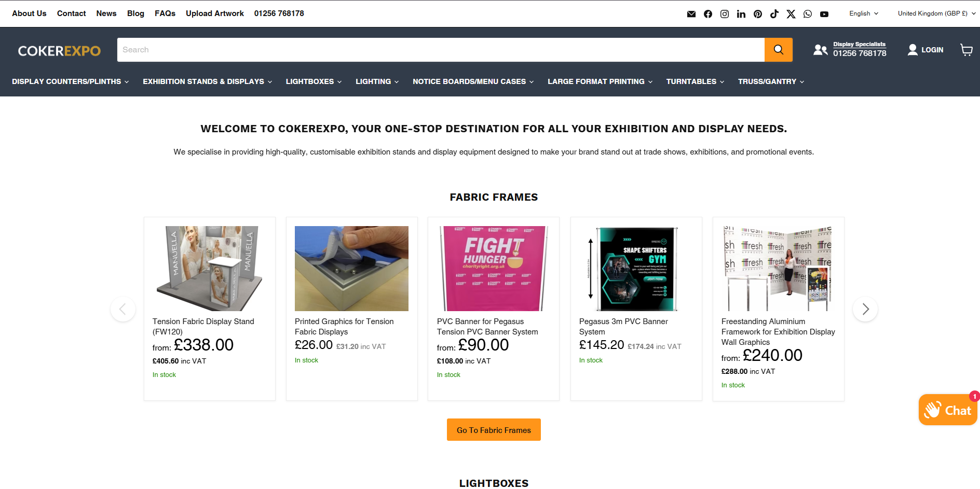980x489 pixels.
Task: Open the shopping cart icon
Action: [x=966, y=50]
